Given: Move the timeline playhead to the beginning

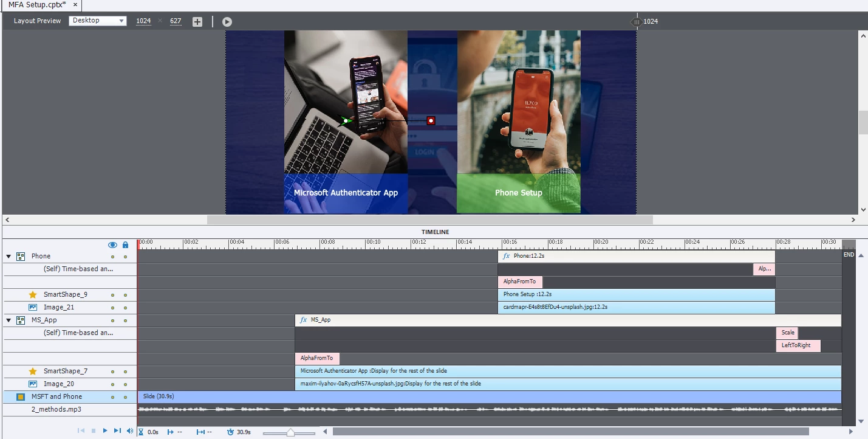Looking at the screenshot, I should click(81, 431).
